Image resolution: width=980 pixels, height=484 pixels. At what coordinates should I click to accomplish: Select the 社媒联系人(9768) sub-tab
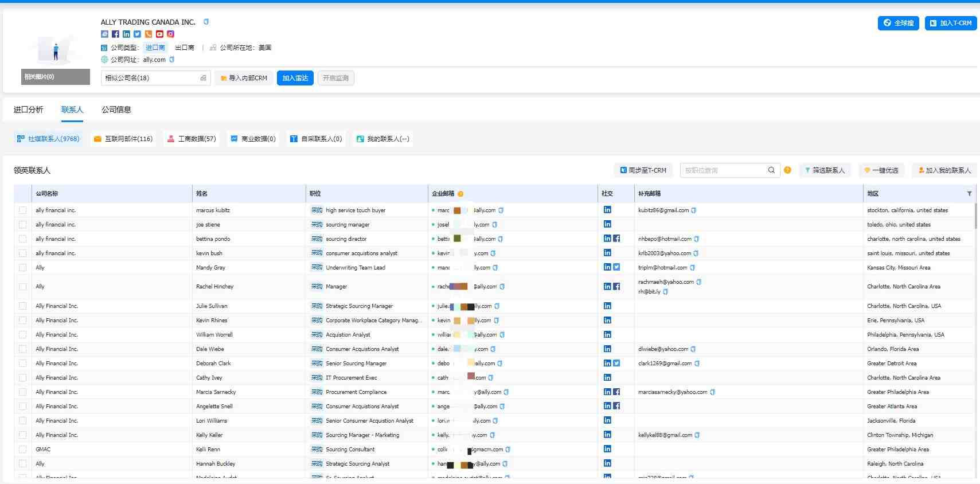[48, 139]
